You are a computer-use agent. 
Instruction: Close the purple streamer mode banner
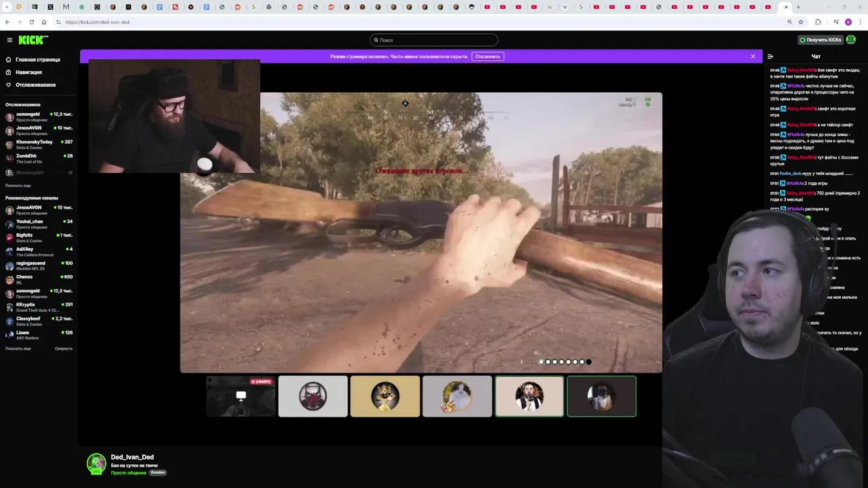pyautogui.click(x=753, y=56)
